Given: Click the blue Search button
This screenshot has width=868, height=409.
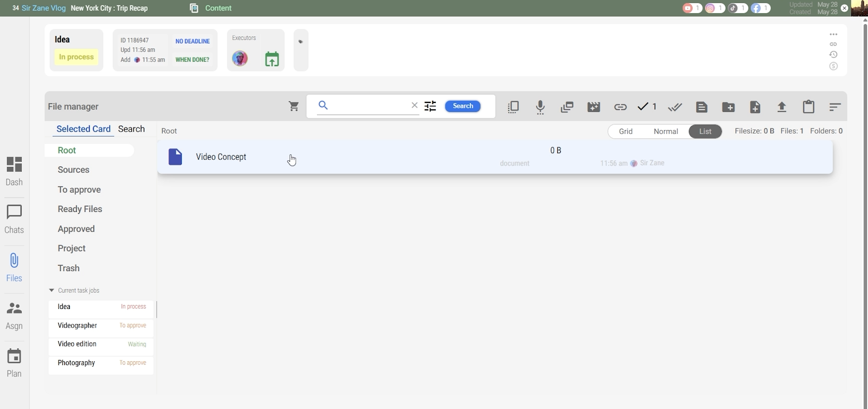Looking at the screenshot, I should click(462, 106).
